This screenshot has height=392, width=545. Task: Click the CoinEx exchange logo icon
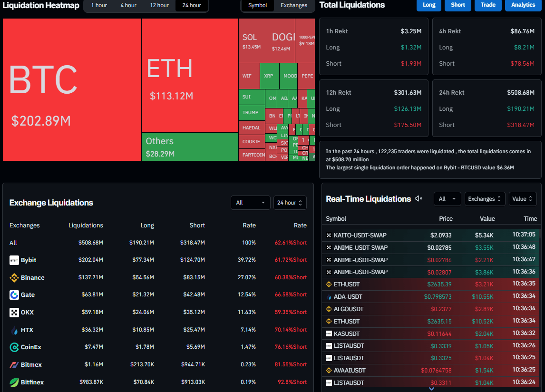pyautogui.click(x=14, y=347)
